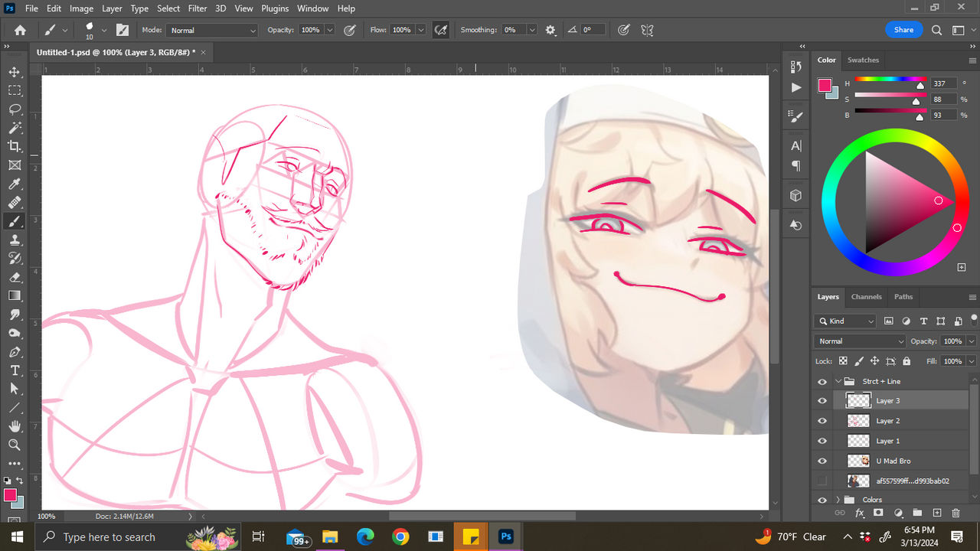Screen dimensions: 980x551
Task: Activate the Eyedropper tool
Action: pos(15,184)
